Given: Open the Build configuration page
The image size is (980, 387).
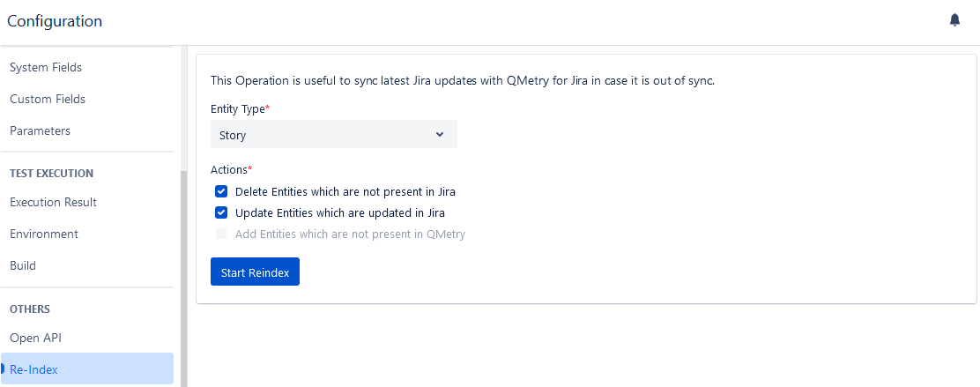Looking at the screenshot, I should (23, 265).
